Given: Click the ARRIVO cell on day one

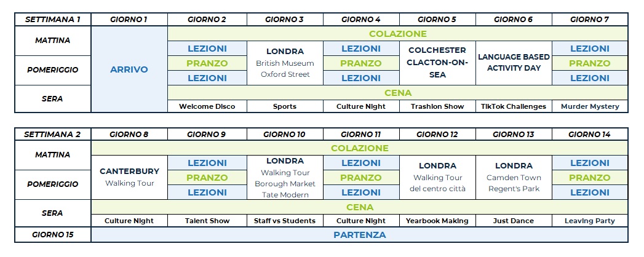Looking at the screenshot, I should (129, 69).
